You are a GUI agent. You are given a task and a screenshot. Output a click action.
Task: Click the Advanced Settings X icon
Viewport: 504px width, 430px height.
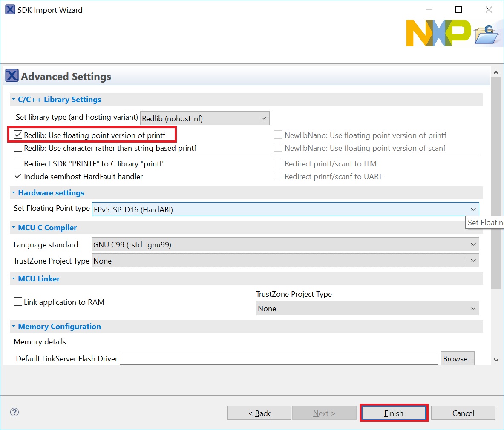click(x=12, y=76)
